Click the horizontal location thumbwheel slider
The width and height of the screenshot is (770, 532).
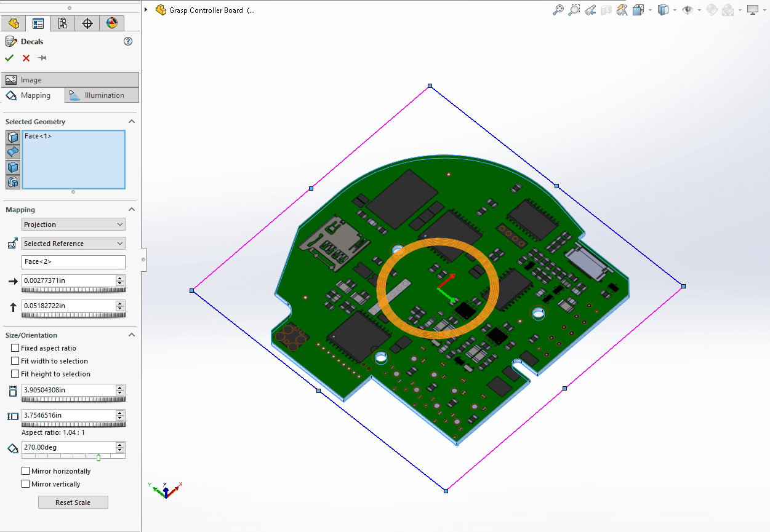pyautogui.click(x=73, y=290)
